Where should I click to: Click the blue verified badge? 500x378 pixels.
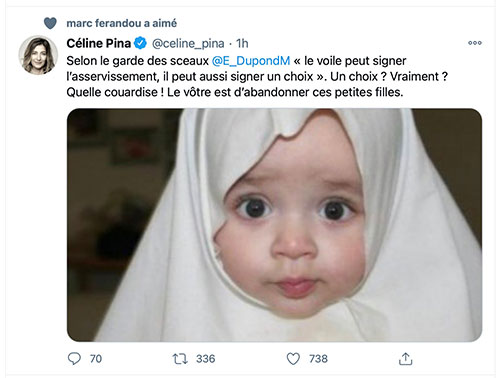point(140,43)
